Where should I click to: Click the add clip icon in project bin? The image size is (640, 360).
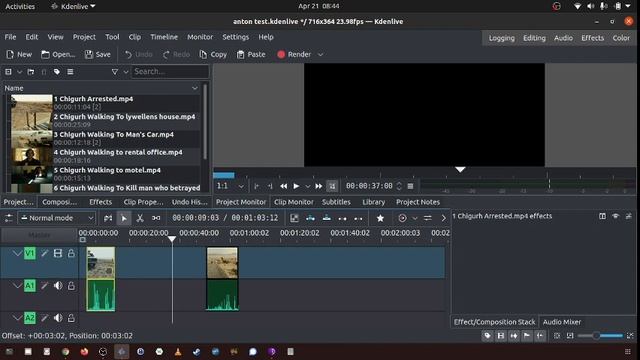click(8, 72)
